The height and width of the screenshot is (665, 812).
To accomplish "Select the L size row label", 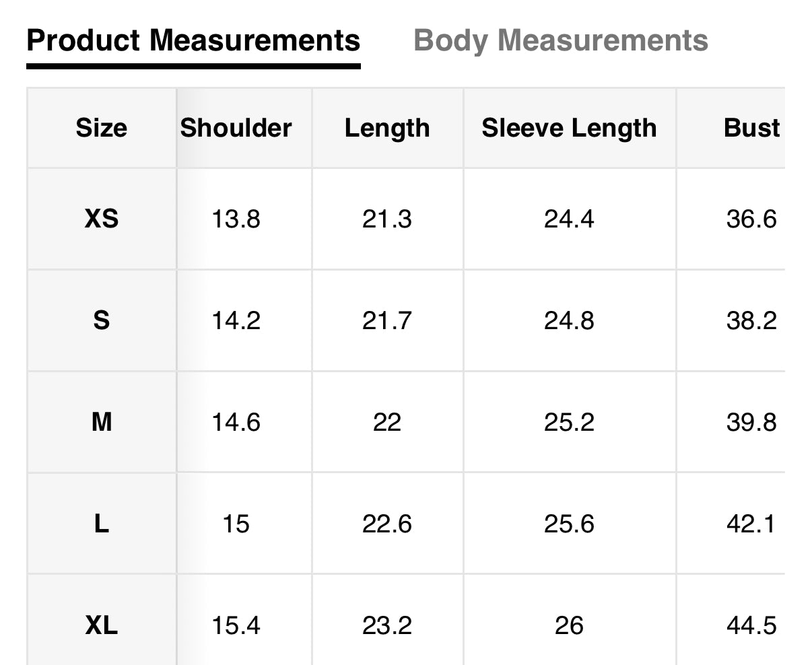I will (x=102, y=524).
